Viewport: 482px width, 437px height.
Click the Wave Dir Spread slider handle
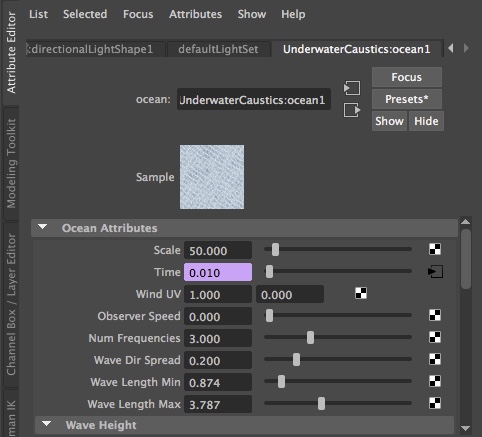[x=296, y=360]
